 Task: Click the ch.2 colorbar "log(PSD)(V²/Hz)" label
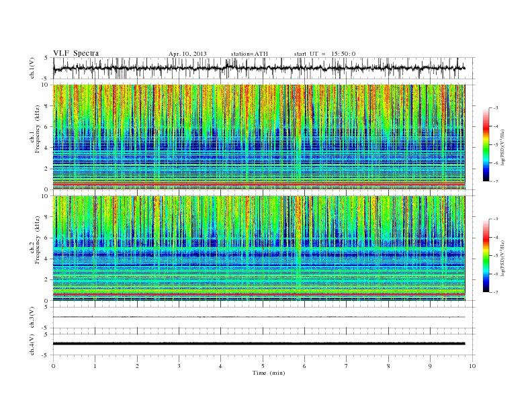(x=503, y=258)
